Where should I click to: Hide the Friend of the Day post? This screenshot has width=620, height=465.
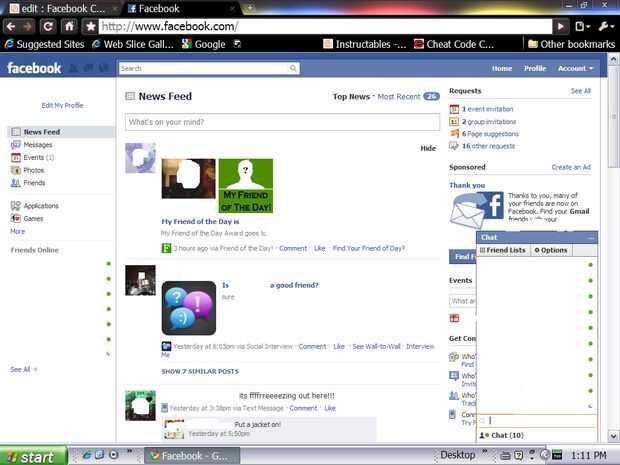pyautogui.click(x=428, y=148)
